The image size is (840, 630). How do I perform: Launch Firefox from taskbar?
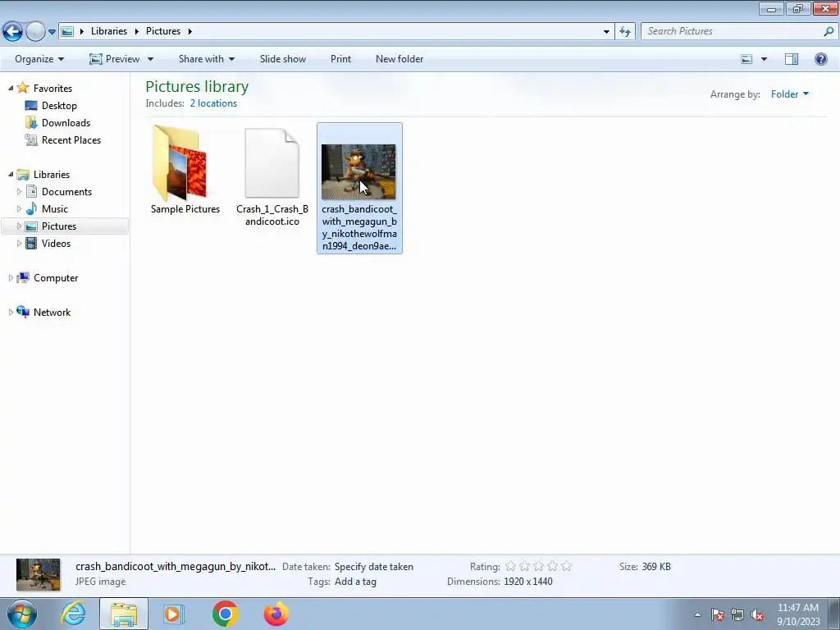point(276,614)
